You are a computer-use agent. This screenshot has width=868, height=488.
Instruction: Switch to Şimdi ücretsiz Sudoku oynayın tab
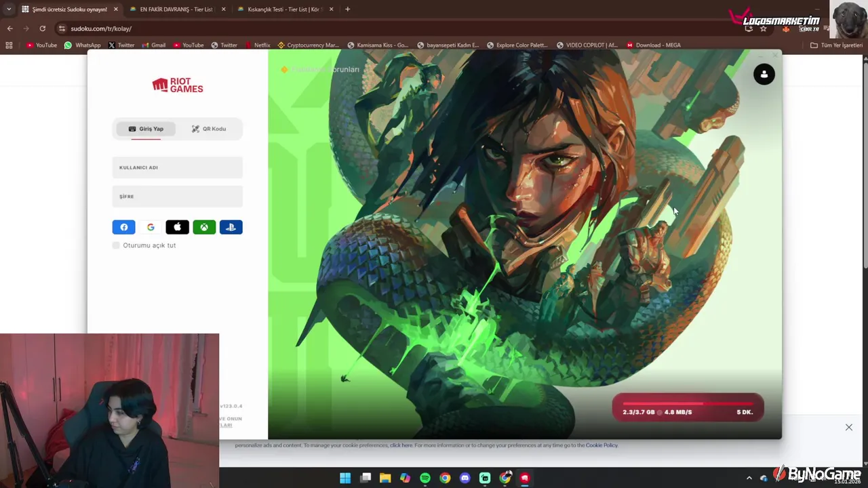pyautogui.click(x=69, y=9)
